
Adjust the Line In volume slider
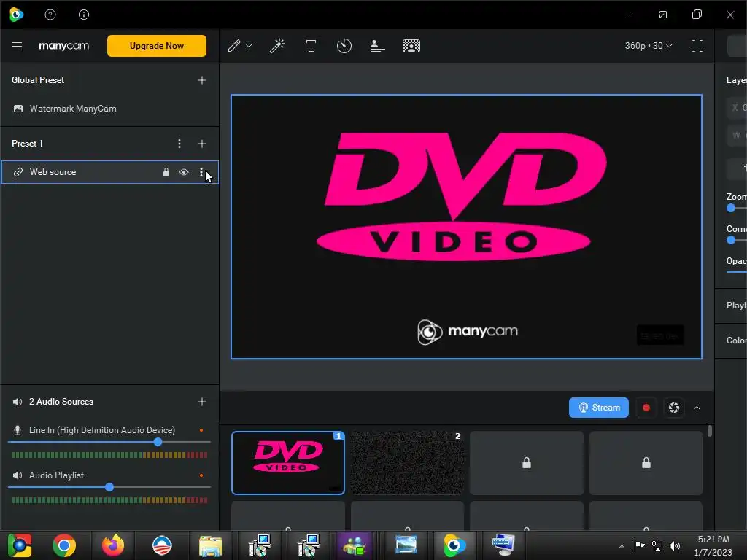coord(158,442)
